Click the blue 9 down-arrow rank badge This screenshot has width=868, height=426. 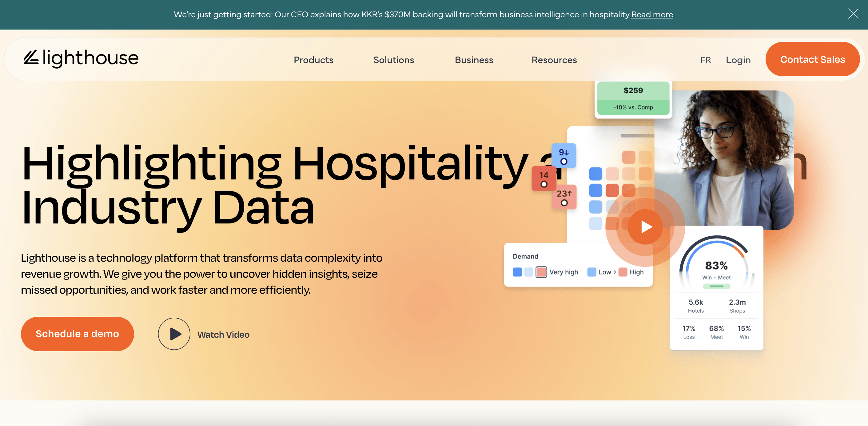(563, 155)
